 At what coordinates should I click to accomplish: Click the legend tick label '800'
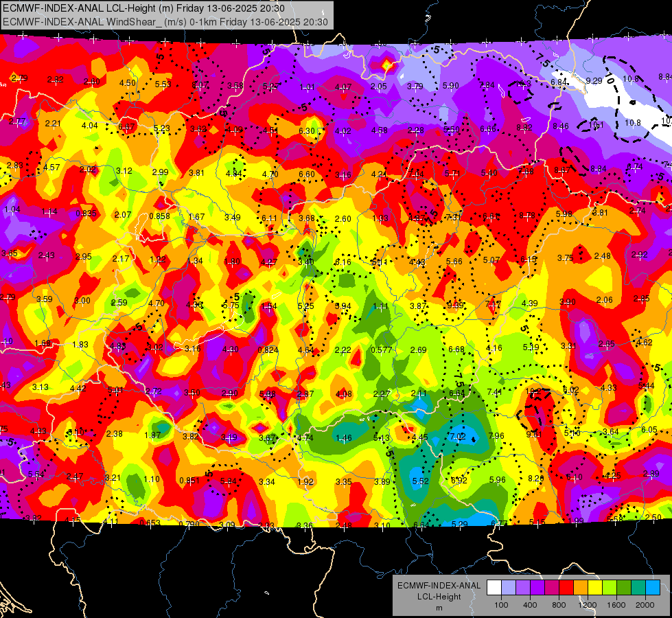pos(559,605)
